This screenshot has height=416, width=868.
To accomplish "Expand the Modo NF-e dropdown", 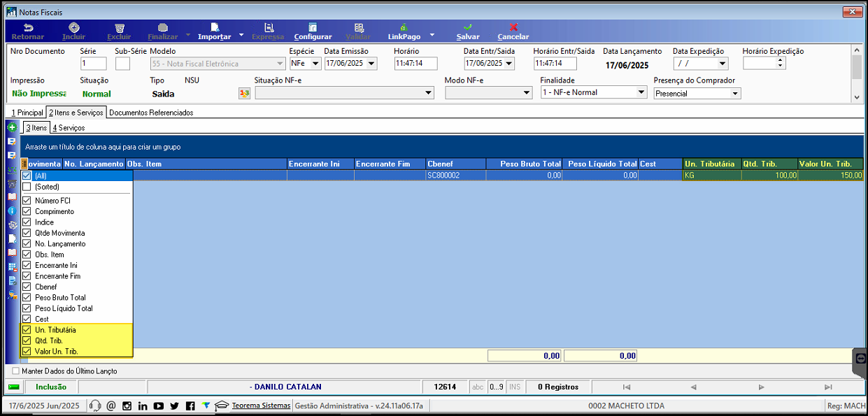I will (x=527, y=93).
